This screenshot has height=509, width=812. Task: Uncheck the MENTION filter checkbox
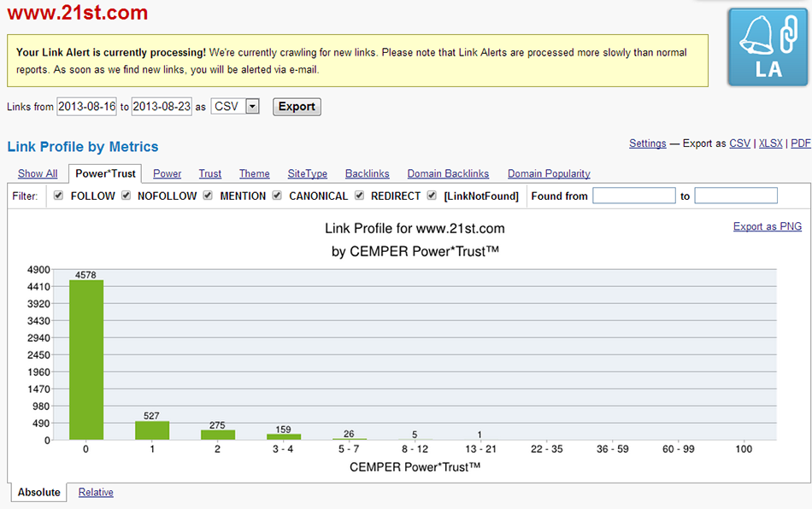tap(208, 196)
